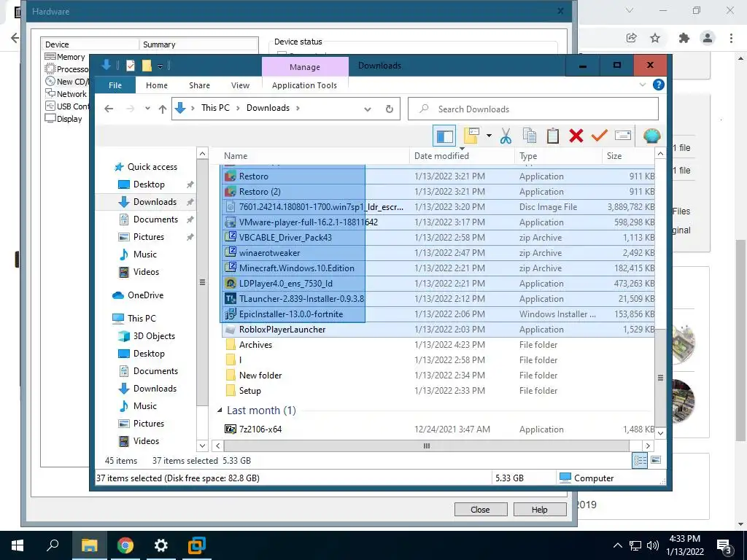The image size is (747, 560).
Task: Click the Search Downloads field
Action: [x=533, y=109]
